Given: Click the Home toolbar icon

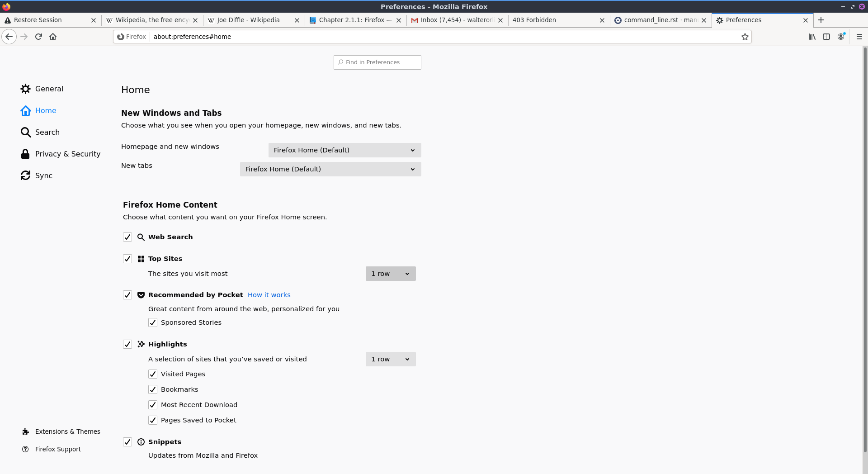Looking at the screenshot, I should click(x=53, y=37).
